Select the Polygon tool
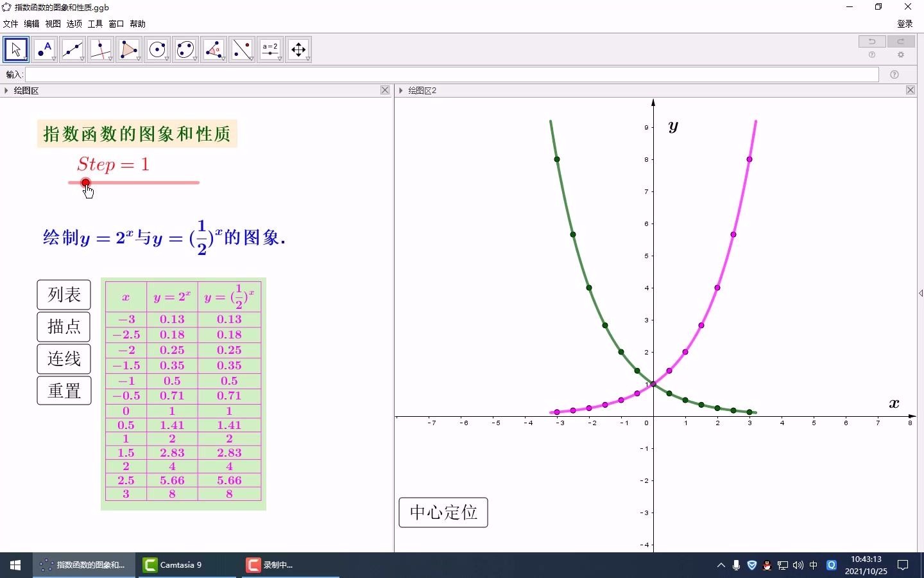This screenshot has width=924, height=578. (x=129, y=49)
